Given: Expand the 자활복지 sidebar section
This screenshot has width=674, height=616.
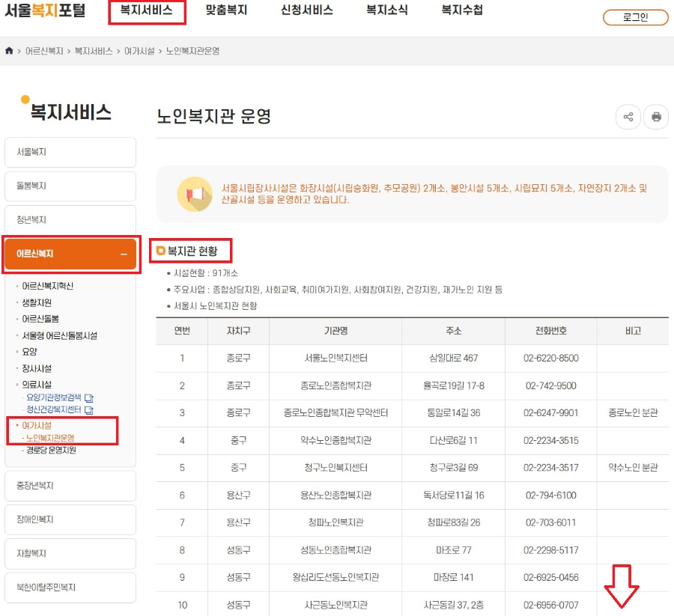Looking at the screenshot, I should (x=70, y=554).
